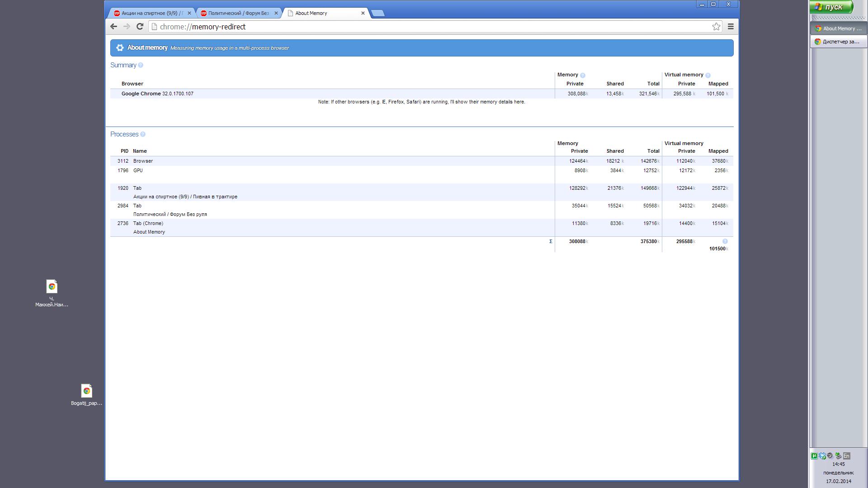The width and height of the screenshot is (868, 488).
Task: Switch to the Политический / Форум tab
Action: 238,13
